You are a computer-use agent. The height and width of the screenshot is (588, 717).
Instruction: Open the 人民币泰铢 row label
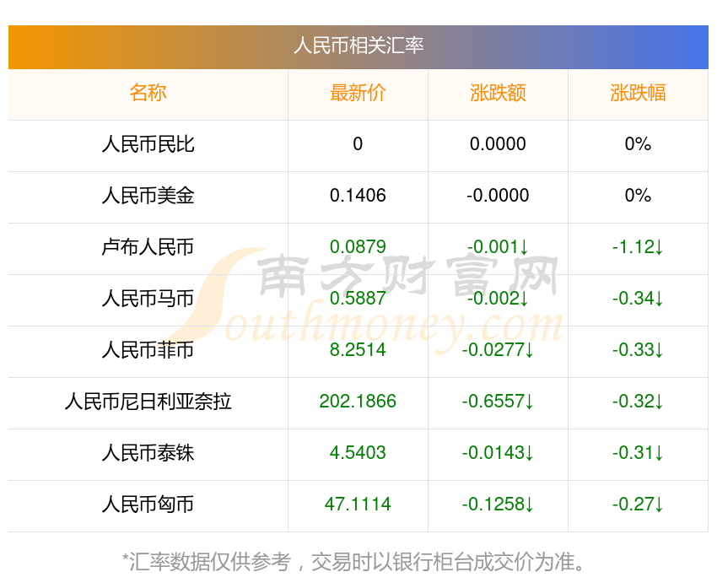148,453
